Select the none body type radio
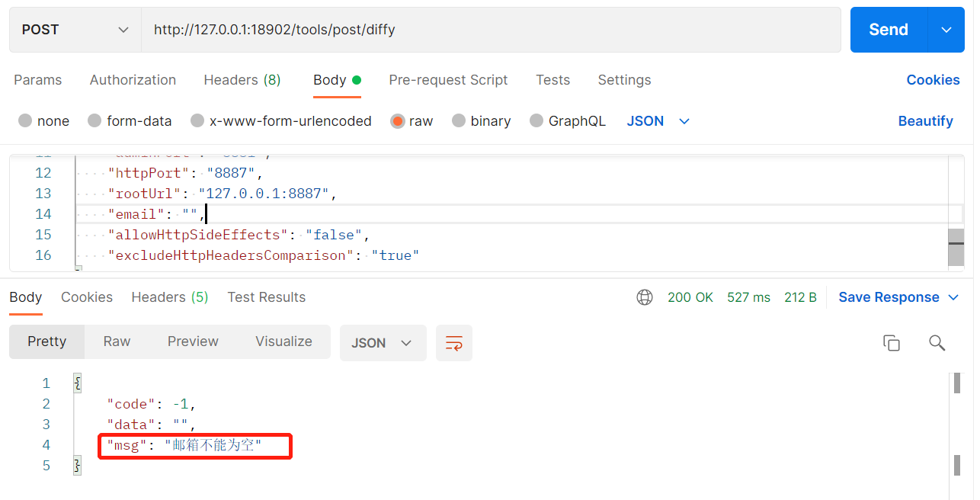 click(25, 120)
